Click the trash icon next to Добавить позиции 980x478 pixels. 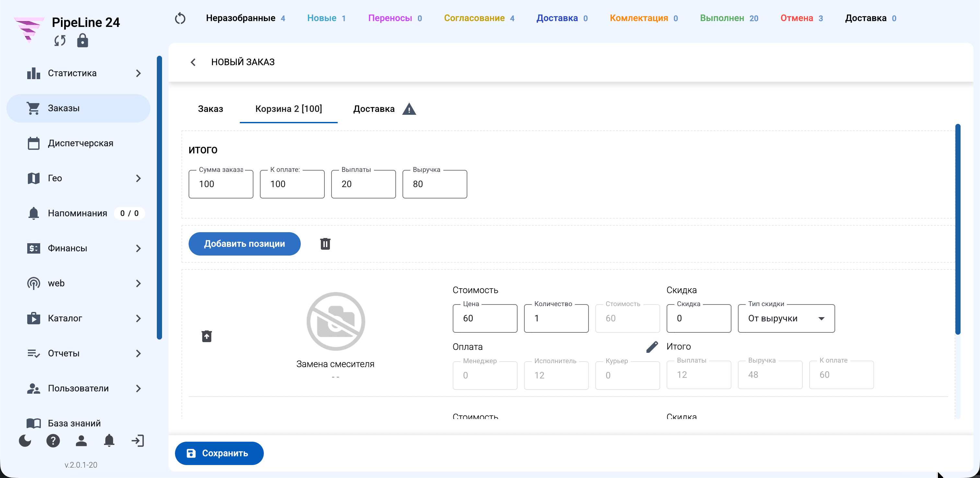tap(325, 244)
